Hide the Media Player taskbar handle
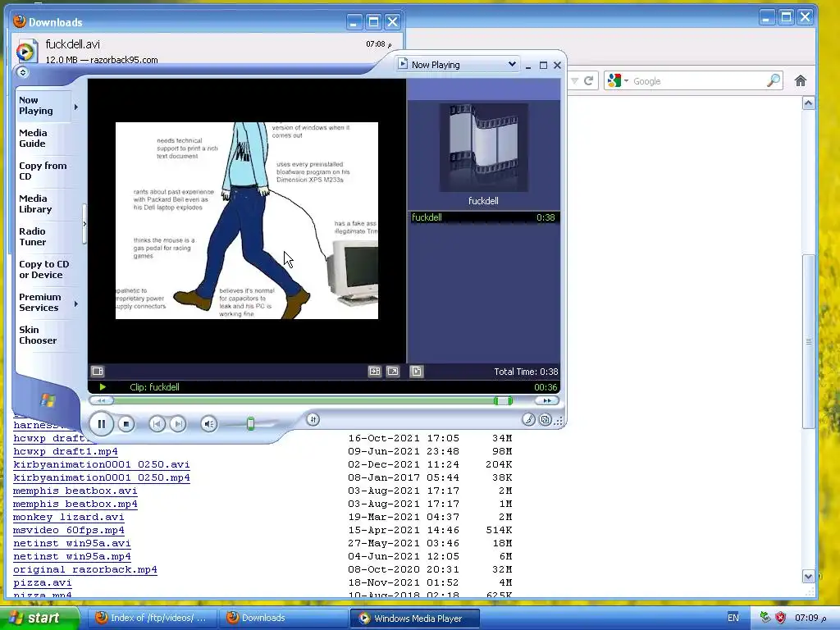 click(x=84, y=223)
